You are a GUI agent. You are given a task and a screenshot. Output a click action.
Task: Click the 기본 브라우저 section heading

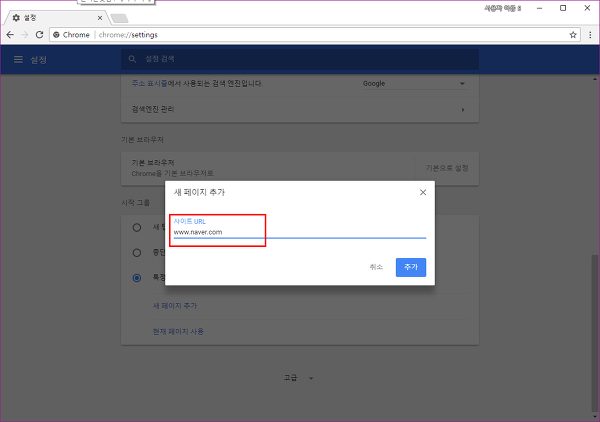click(x=142, y=140)
